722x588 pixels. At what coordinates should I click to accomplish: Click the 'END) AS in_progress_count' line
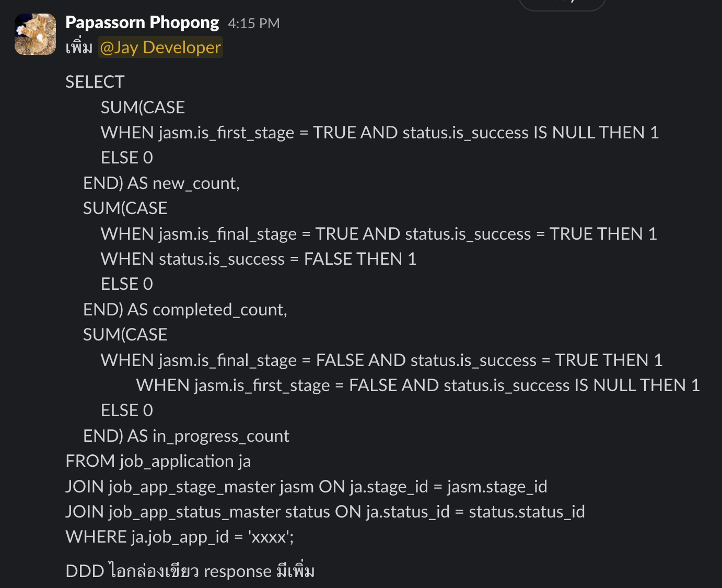[186, 436]
